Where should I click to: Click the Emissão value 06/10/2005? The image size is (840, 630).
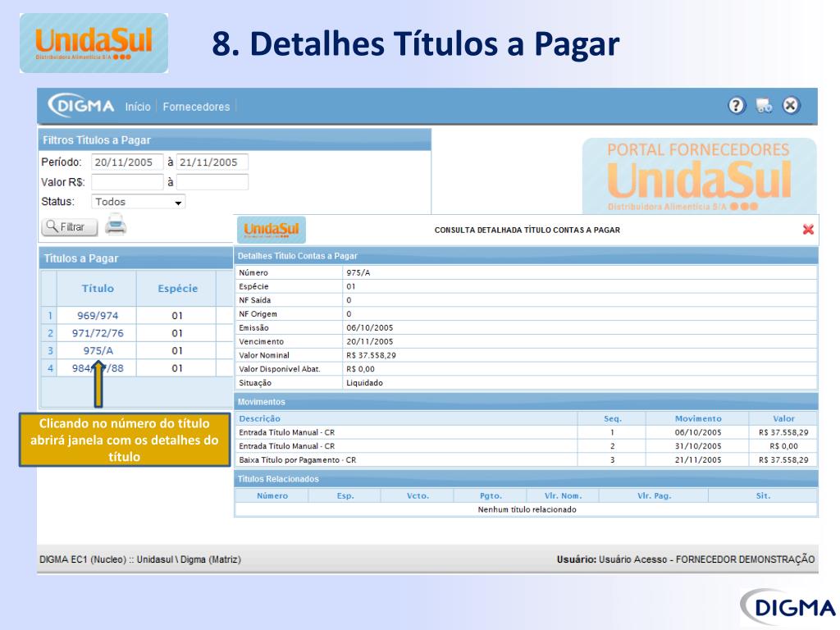point(370,328)
